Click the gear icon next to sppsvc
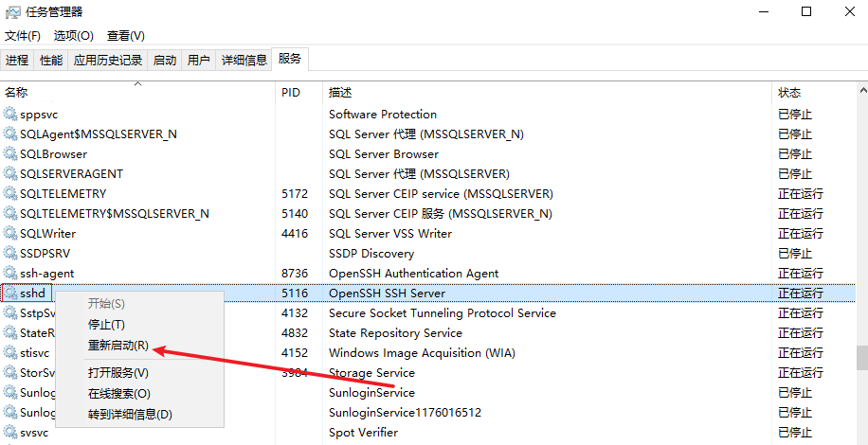The image size is (868, 445). [11, 115]
